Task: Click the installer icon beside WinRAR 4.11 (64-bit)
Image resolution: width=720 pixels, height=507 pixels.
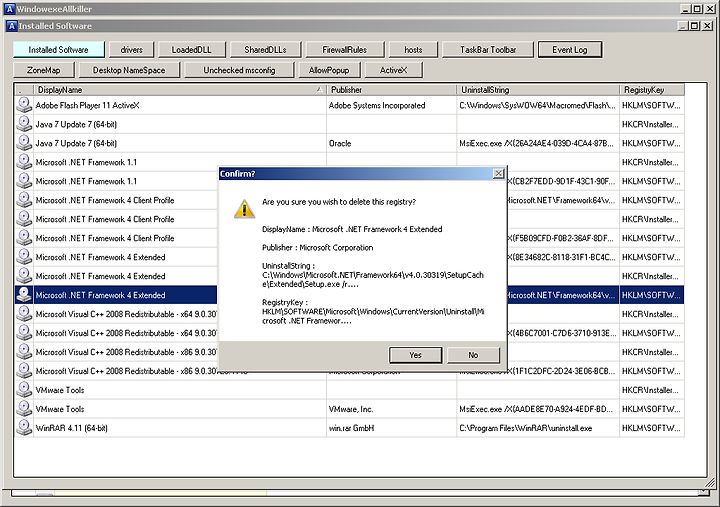Action: [24, 428]
